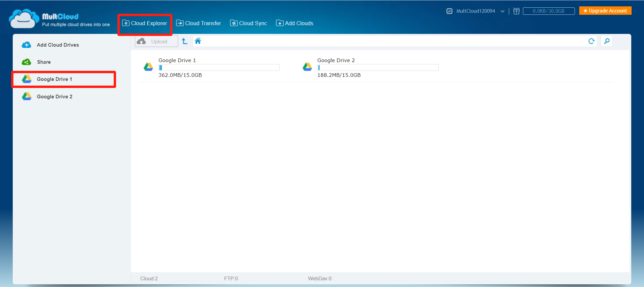The width and height of the screenshot is (644, 287).
Task: Click the 362.0MB/15.0GB usage text
Action: pyautogui.click(x=180, y=75)
